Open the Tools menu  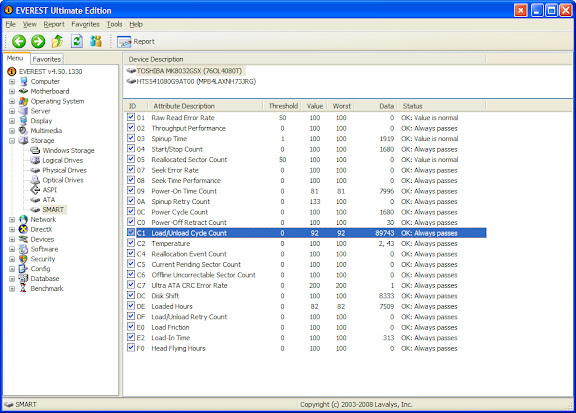(x=114, y=24)
